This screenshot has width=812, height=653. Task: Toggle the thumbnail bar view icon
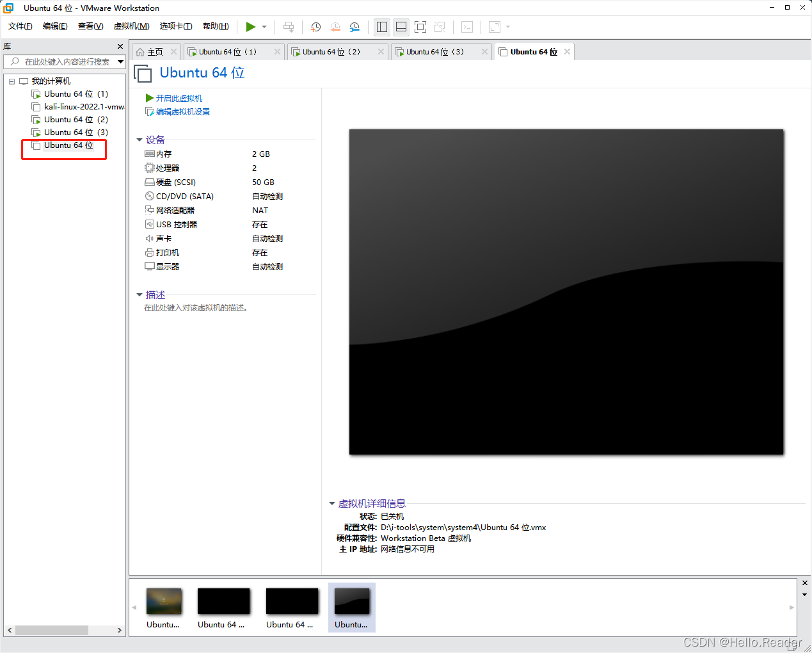[401, 27]
